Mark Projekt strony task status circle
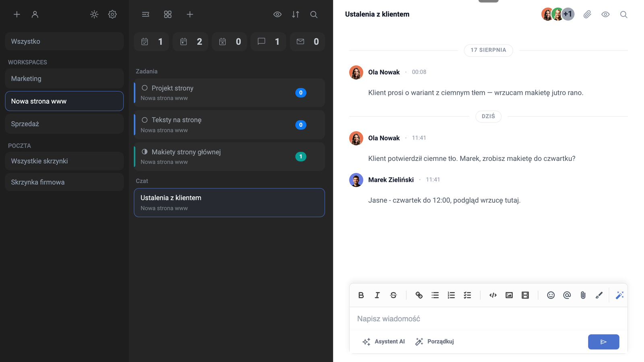This screenshot has height=362, width=644. (x=144, y=88)
